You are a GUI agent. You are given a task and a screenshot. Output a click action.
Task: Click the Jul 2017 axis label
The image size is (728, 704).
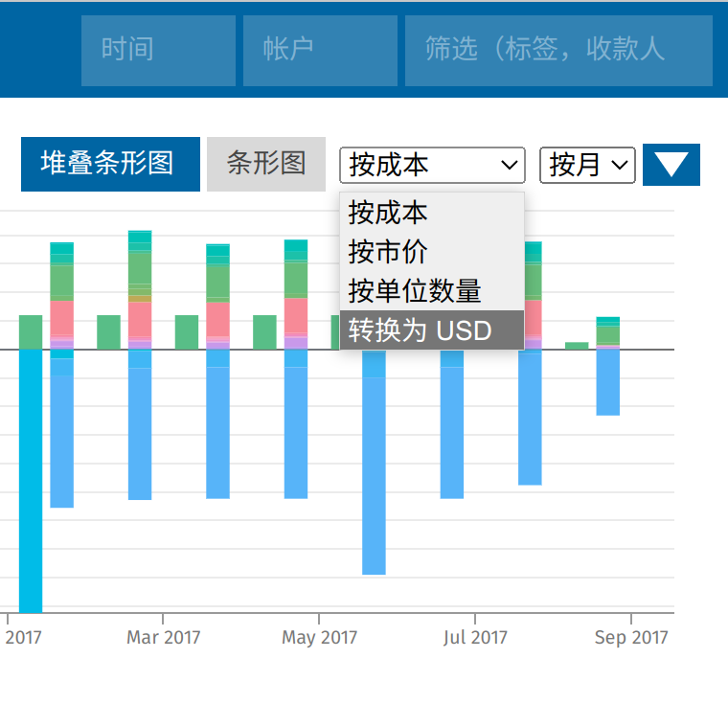tap(475, 638)
